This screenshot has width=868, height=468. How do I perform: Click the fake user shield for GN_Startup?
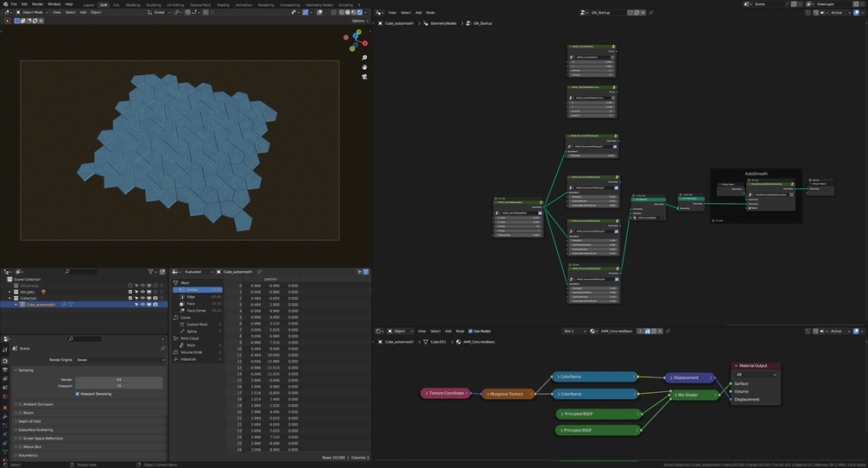click(630, 12)
